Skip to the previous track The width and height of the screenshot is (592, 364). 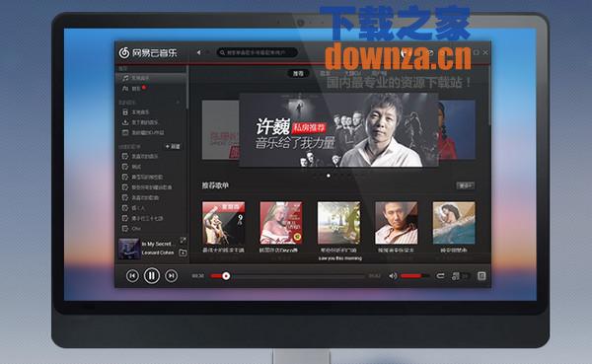click(x=132, y=276)
